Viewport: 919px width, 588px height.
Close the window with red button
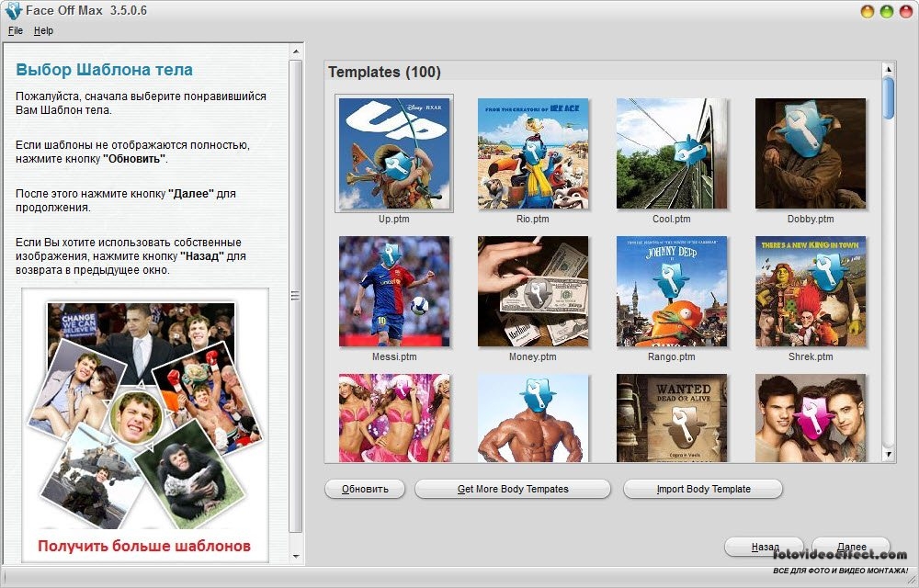905,11
